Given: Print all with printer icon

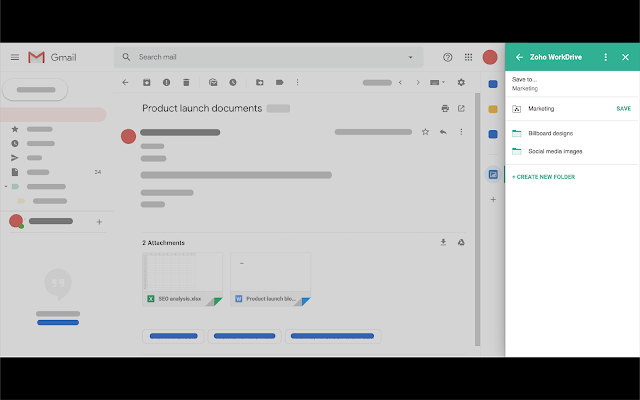Looking at the screenshot, I should click(445, 109).
